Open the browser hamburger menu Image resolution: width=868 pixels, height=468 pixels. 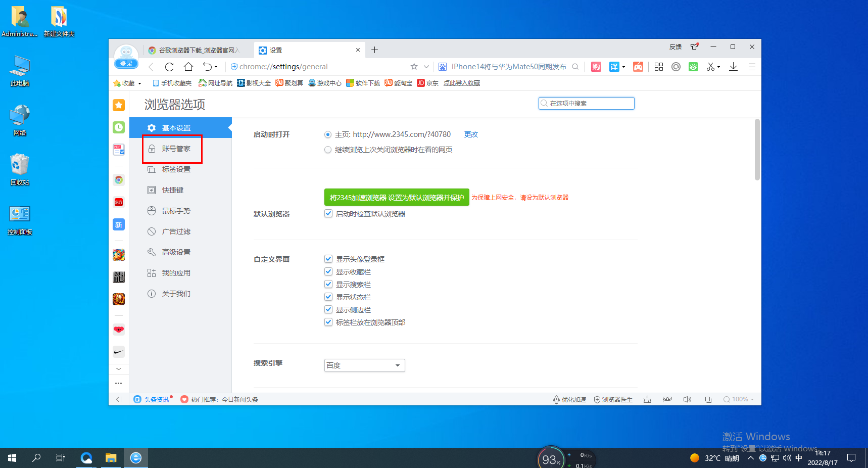(x=752, y=67)
